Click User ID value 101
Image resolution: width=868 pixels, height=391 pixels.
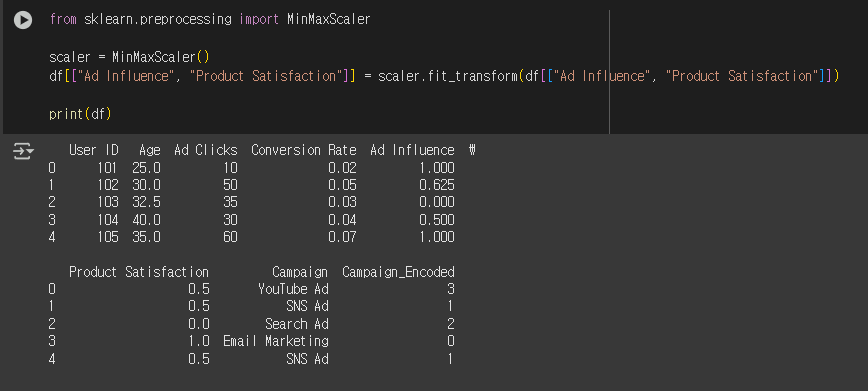[107, 168]
